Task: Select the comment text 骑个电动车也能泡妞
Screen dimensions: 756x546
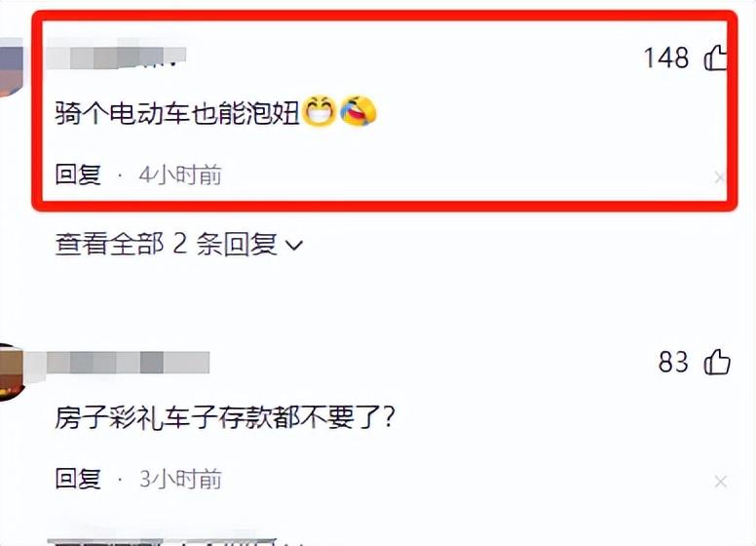Action: [177, 113]
